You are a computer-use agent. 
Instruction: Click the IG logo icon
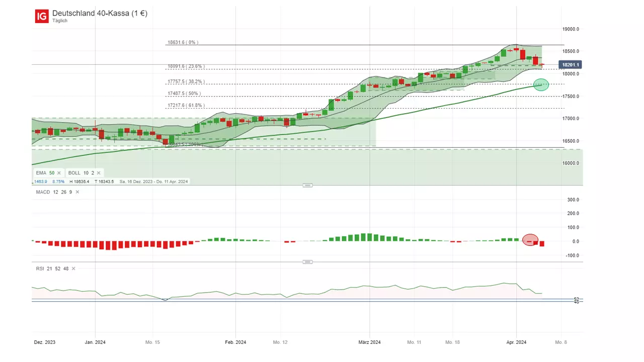click(42, 16)
